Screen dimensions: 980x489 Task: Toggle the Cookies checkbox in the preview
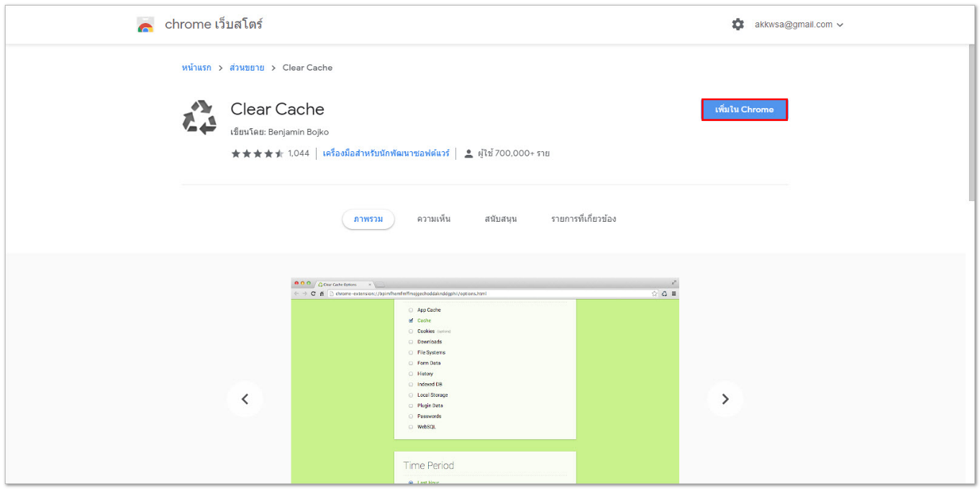(411, 331)
